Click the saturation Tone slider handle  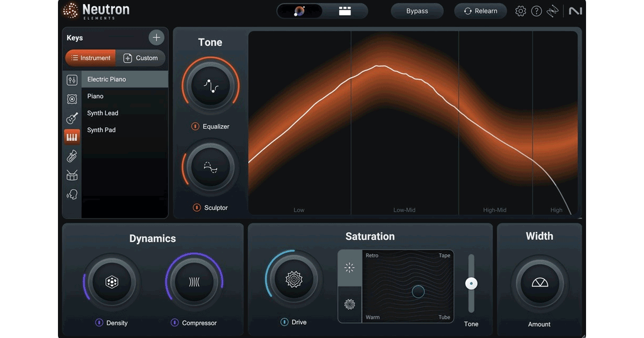(471, 283)
